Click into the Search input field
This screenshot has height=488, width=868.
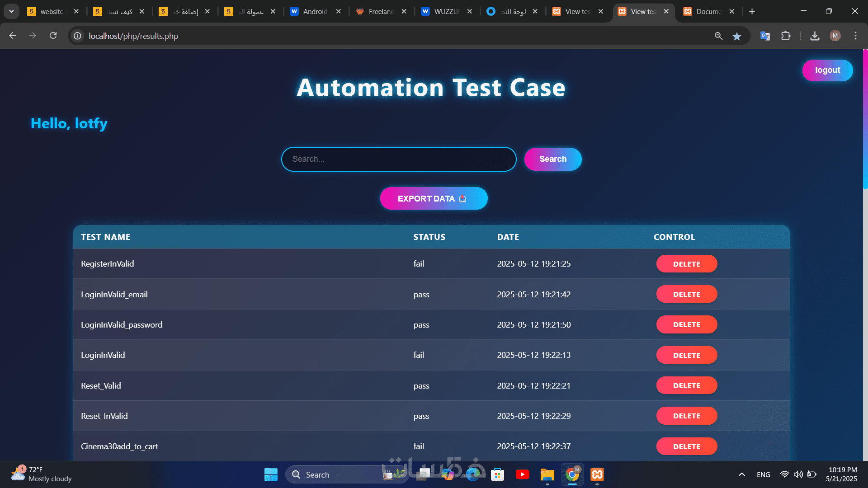[398, 159]
